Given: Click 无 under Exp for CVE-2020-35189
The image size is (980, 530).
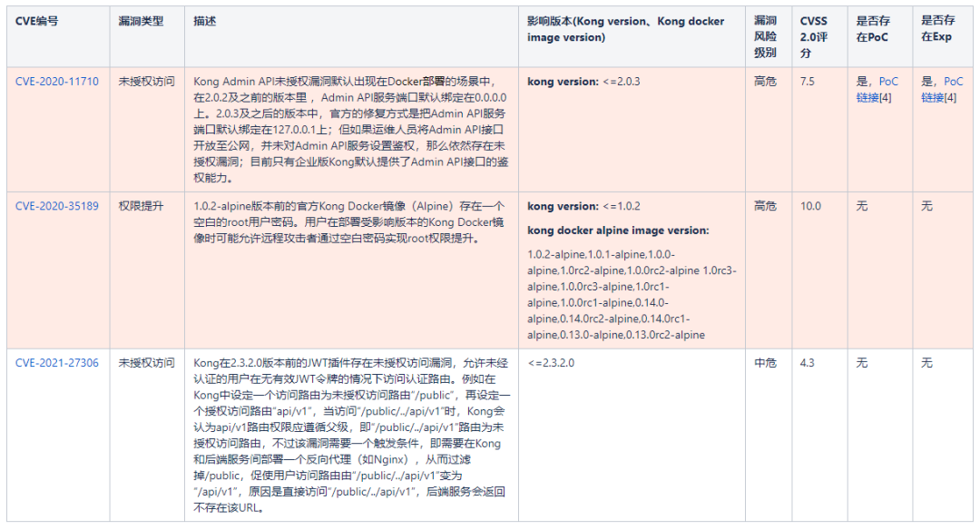Looking at the screenshot, I should pos(926,206).
